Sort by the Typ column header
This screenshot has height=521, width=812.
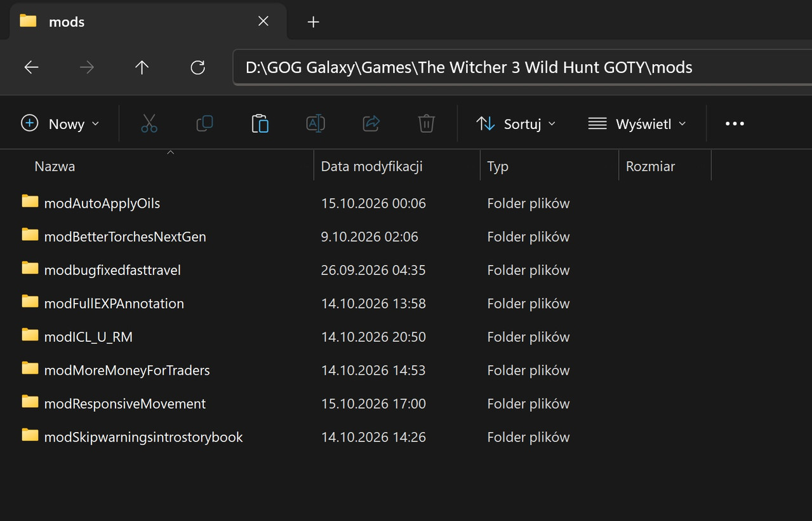[498, 166]
